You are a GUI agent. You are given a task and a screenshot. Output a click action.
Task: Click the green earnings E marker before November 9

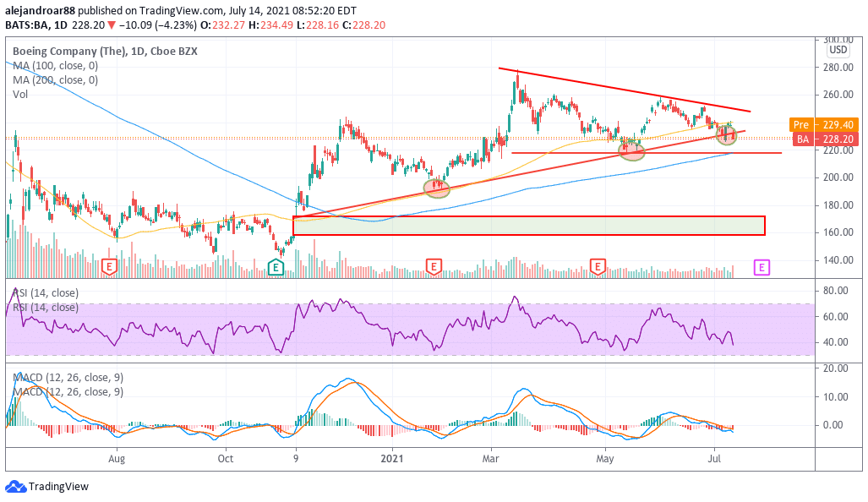pyautogui.click(x=276, y=268)
